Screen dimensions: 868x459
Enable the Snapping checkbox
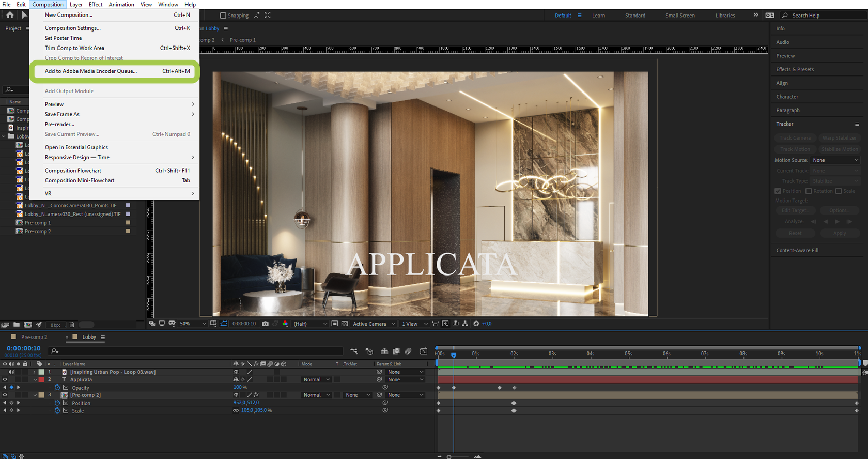[x=223, y=16]
